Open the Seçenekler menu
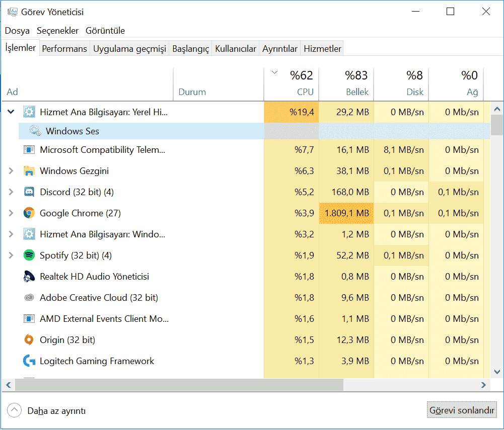Image resolution: width=504 pixels, height=430 pixels. (57, 31)
